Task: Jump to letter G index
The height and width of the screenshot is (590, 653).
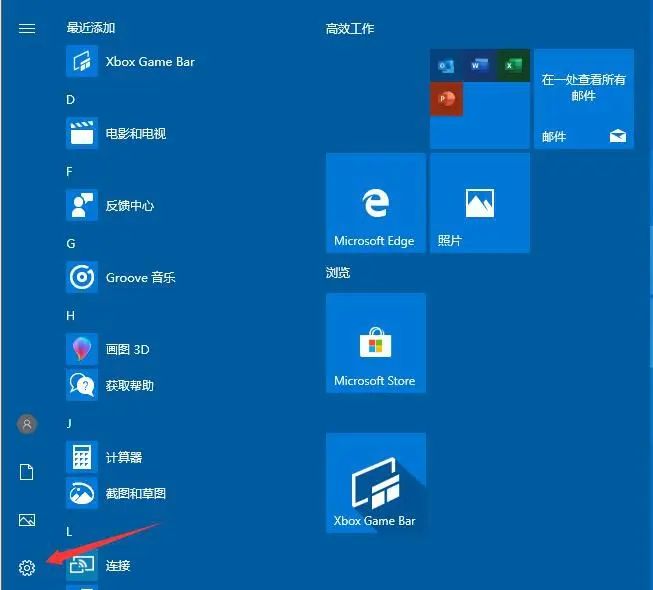Action: coord(71,244)
